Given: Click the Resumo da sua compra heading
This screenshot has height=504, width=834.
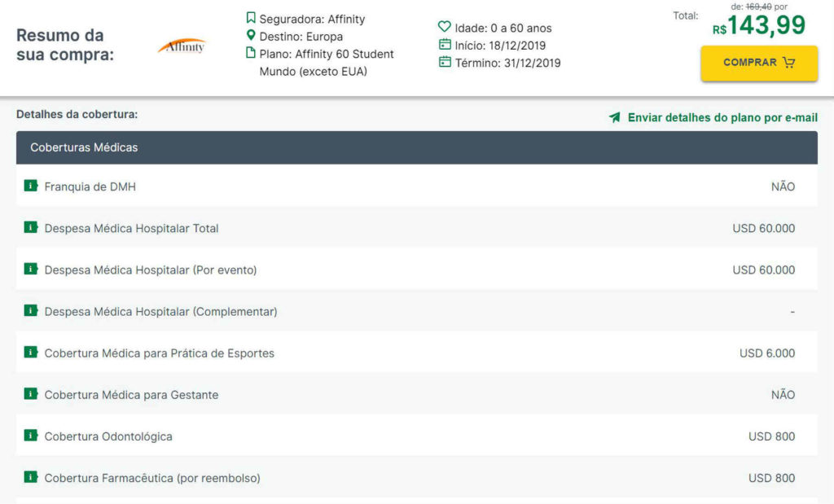Looking at the screenshot, I should (65, 45).
